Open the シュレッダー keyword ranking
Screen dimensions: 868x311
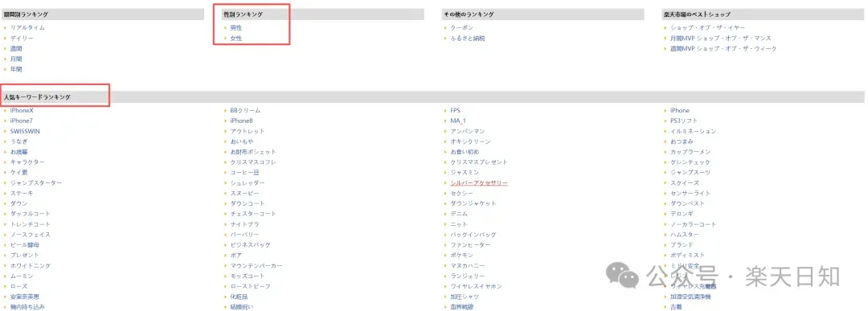click(x=248, y=183)
